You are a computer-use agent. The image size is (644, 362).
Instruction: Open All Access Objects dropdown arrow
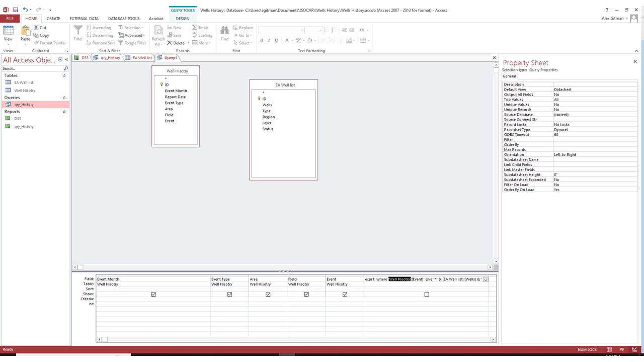[60, 59]
